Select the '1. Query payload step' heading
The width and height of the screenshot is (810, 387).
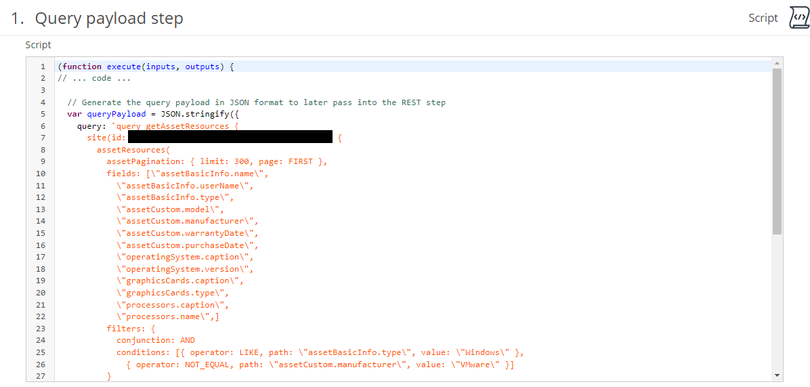click(x=97, y=19)
